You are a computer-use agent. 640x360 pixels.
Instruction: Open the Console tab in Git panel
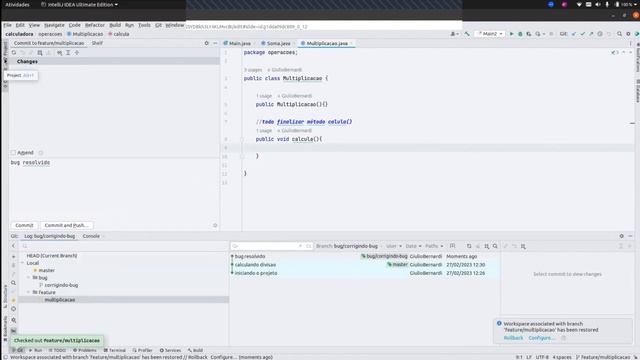pyautogui.click(x=91, y=236)
